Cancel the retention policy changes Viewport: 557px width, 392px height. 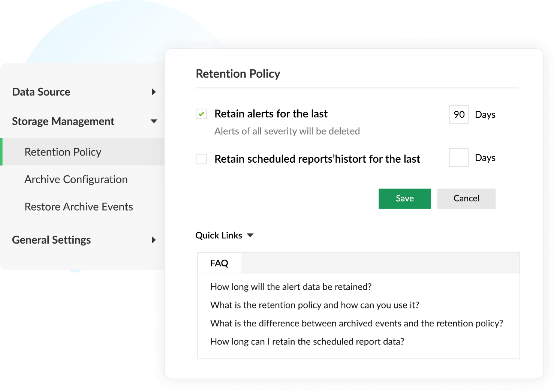tap(466, 198)
